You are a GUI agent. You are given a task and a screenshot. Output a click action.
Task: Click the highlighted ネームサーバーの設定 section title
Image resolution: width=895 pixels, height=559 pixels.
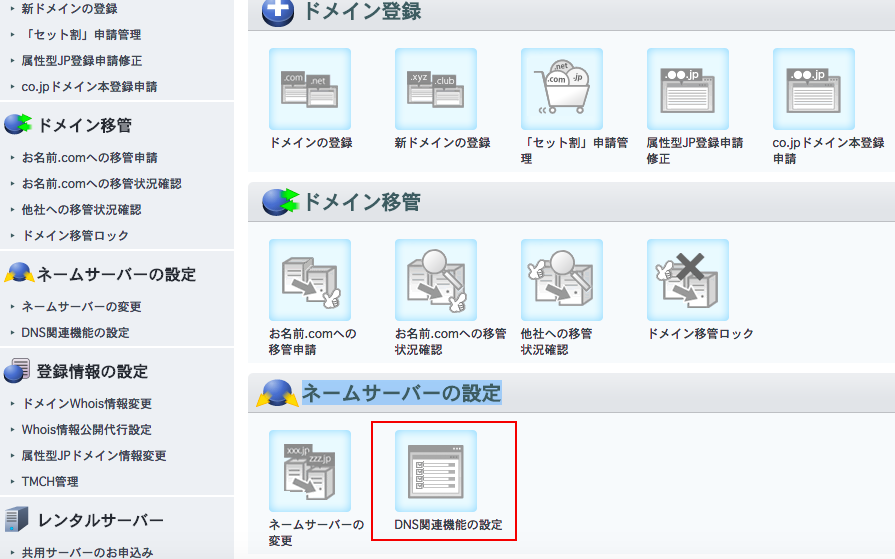tap(402, 393)
